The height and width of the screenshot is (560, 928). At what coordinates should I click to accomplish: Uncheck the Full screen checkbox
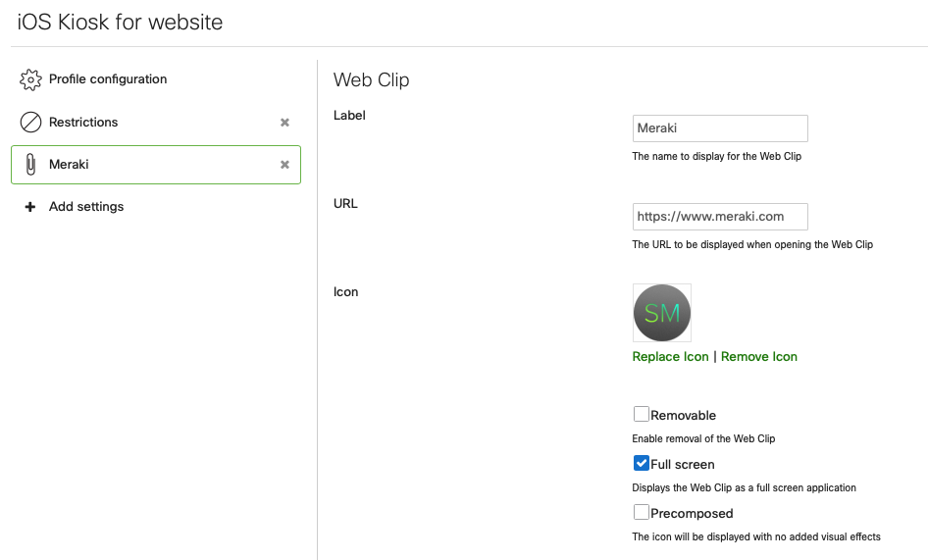tap(641, 464)
